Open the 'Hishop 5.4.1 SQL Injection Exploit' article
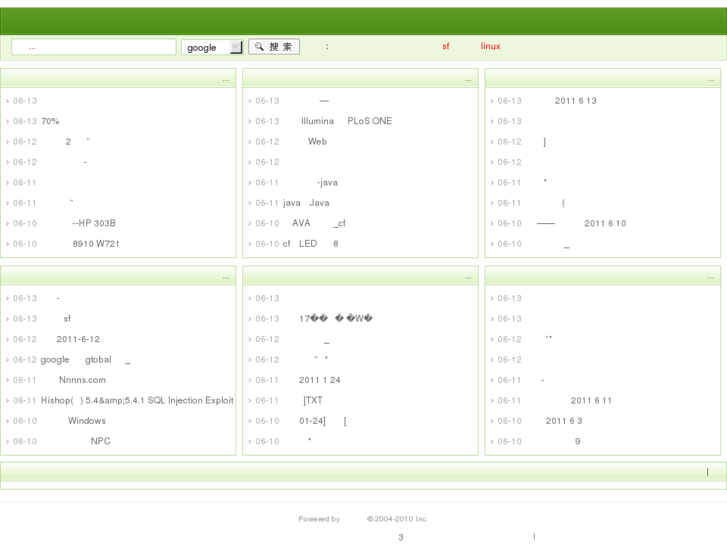Viewport: 727px width, 545px height. coord(137,401)
